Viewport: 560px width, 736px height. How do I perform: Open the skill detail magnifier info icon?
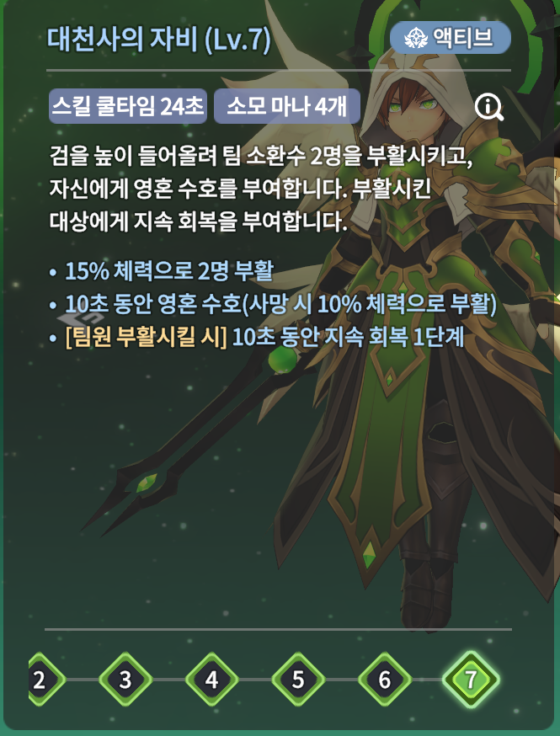click(x=488, y=107)
